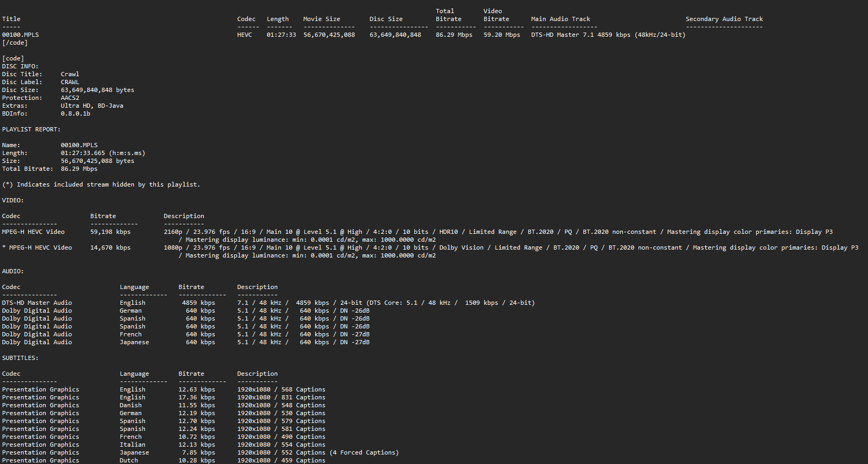The height and width of the screenshot is (464, 868).
Task: Click the 'DISC INFO:' heading line
Action: coord(20,66)
